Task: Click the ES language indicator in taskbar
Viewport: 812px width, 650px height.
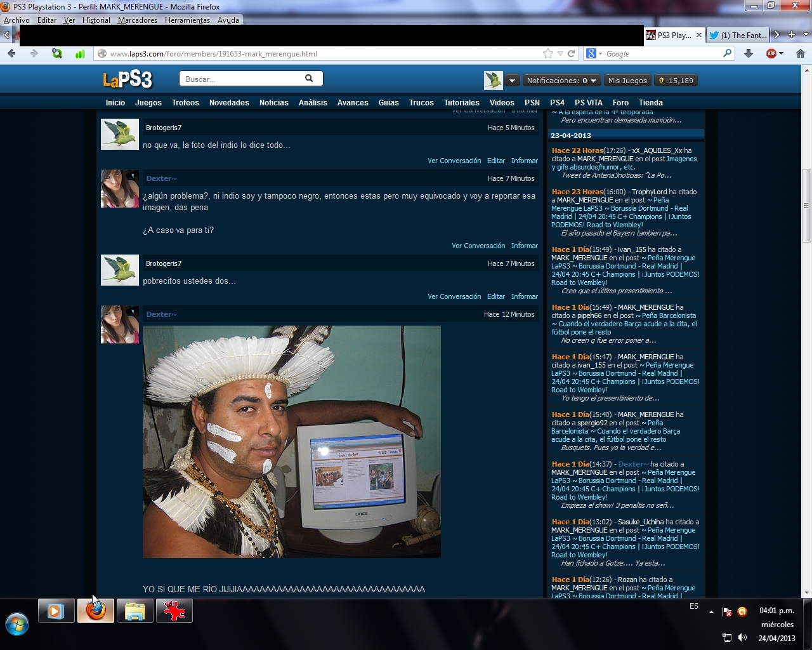Action: [694, 606]
